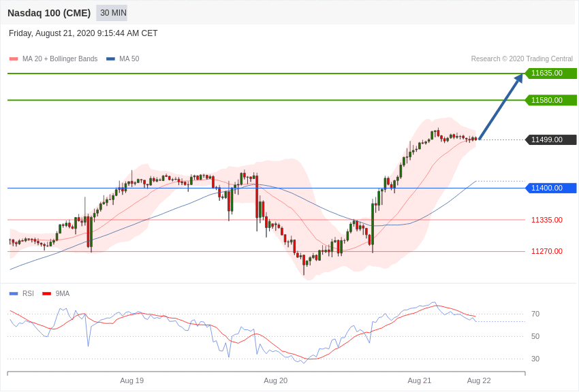Click the chart timestamp text
The height and width of the screenshot is (392, 579).
tap(83, 33)
